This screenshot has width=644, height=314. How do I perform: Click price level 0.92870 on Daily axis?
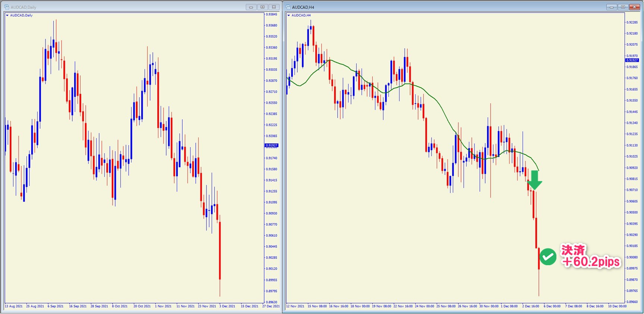272,80
